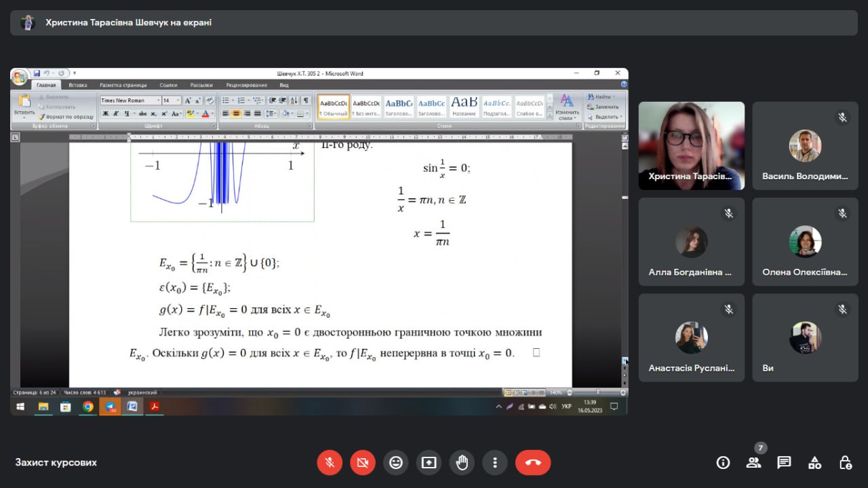Click the present screen button

[x=429, y=463]
